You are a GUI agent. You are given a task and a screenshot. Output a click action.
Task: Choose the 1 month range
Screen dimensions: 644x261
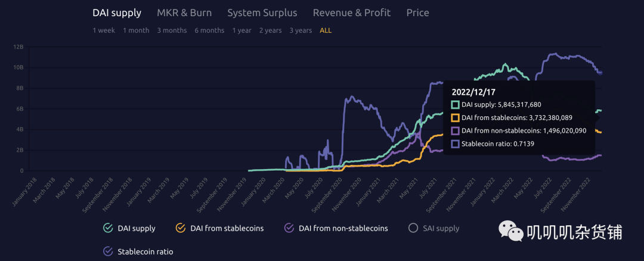136,30
